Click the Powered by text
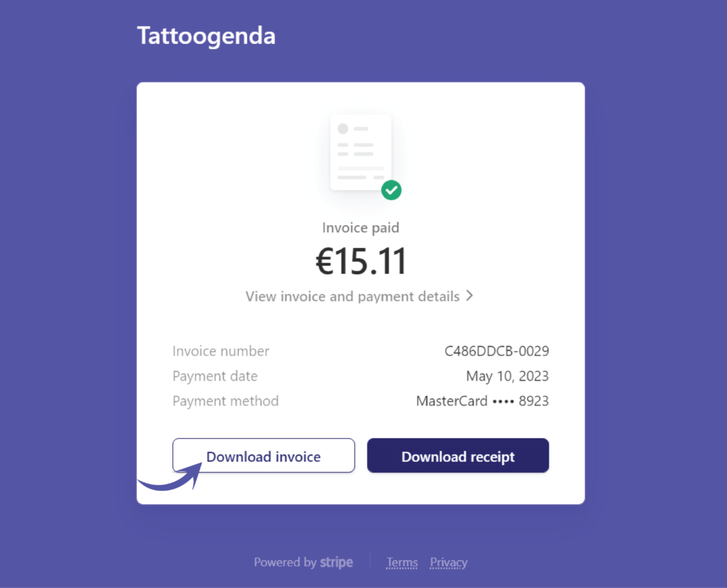Image resolution: width=727 pixels, height=588 pixels. 285,562
